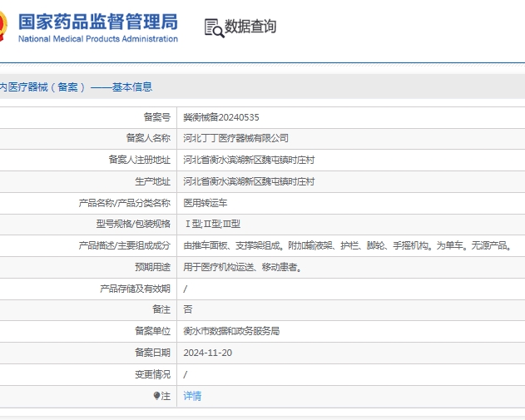The height and width of the screenshot is (420, 525).
Task: Click the 生产地址 address value
Action: pos(249,181)
